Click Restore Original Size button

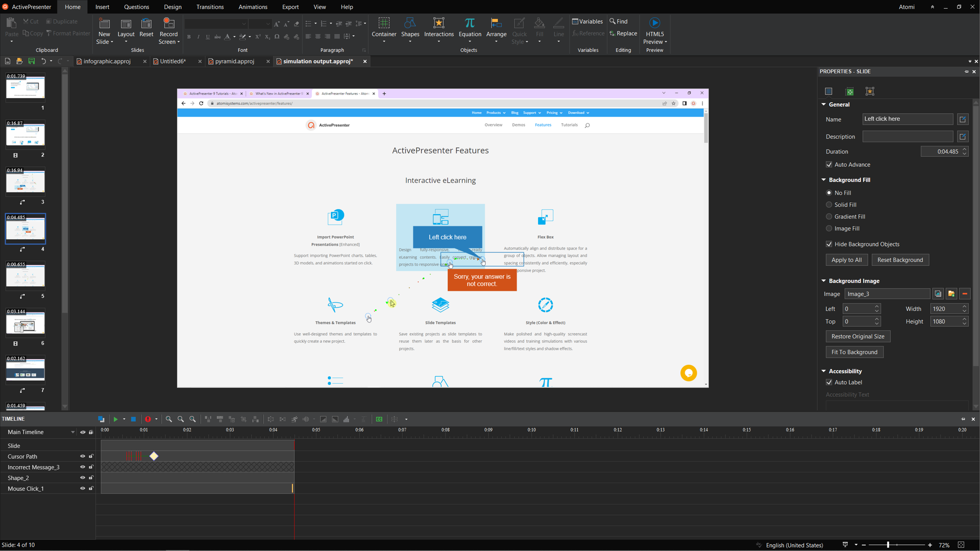pyautogui.click(x=857, y=336)
